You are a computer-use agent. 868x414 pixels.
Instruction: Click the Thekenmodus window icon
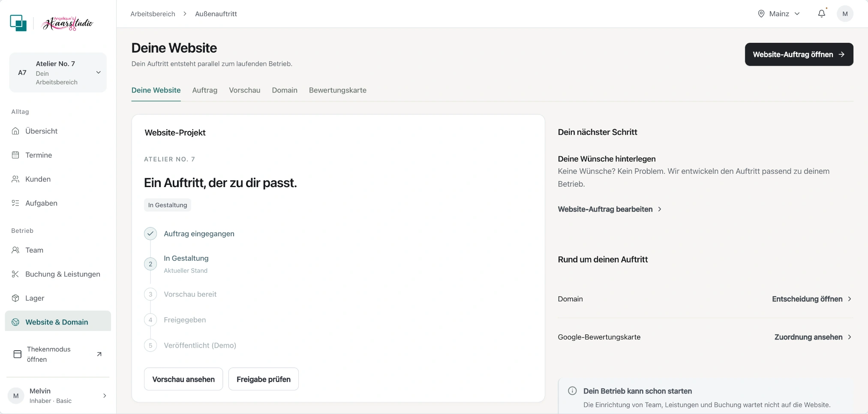18,354
